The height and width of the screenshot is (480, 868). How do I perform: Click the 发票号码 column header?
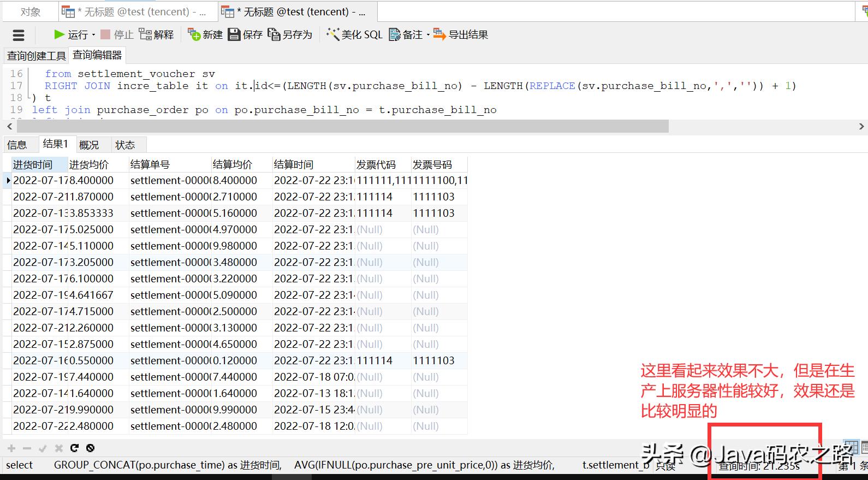(x=439, y=164)
